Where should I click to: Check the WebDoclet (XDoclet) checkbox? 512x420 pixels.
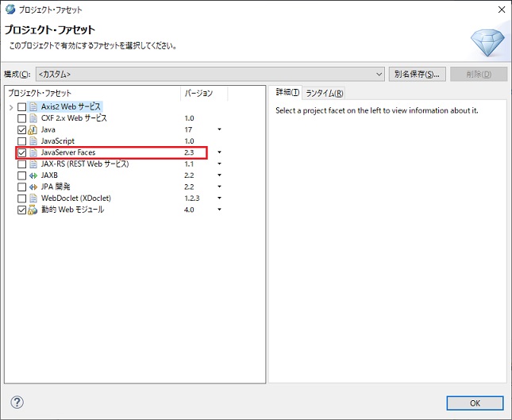pyautogui.click(x=21, y=198)
